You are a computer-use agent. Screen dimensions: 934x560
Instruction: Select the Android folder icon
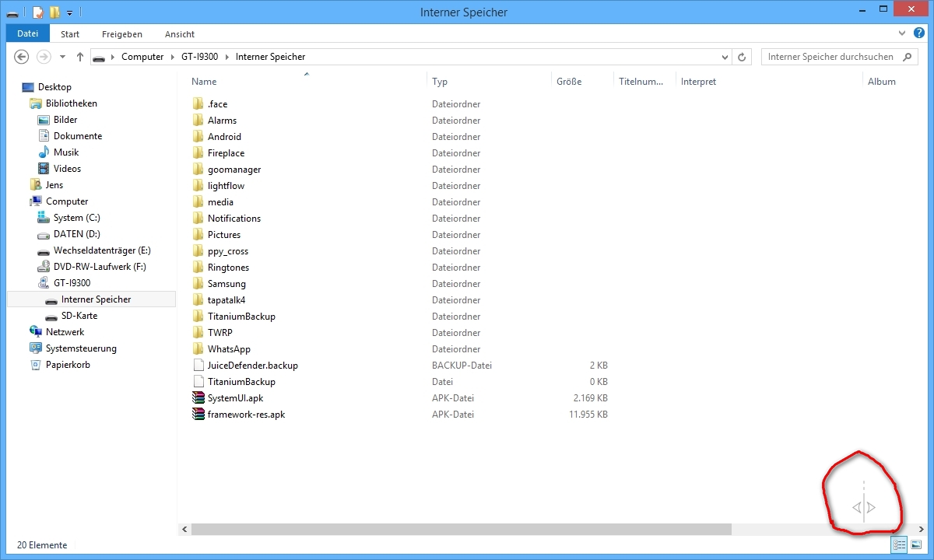(198, 137)
